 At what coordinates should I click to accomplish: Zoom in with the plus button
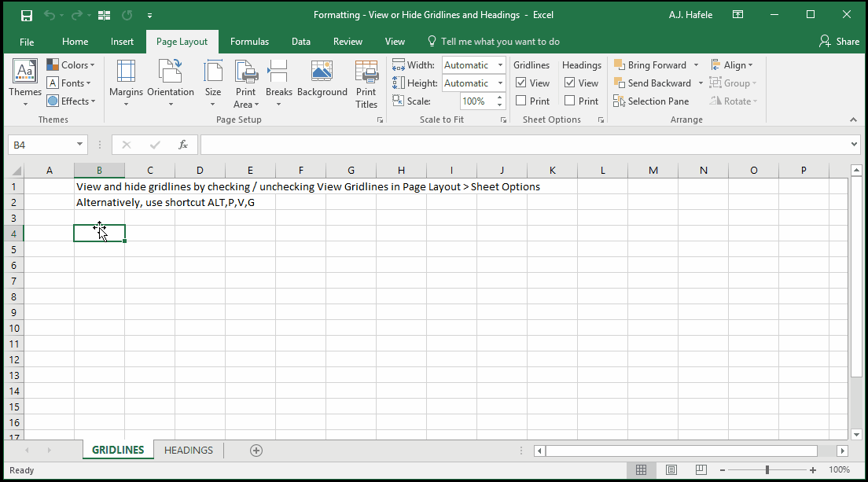[x=813, y=470]
